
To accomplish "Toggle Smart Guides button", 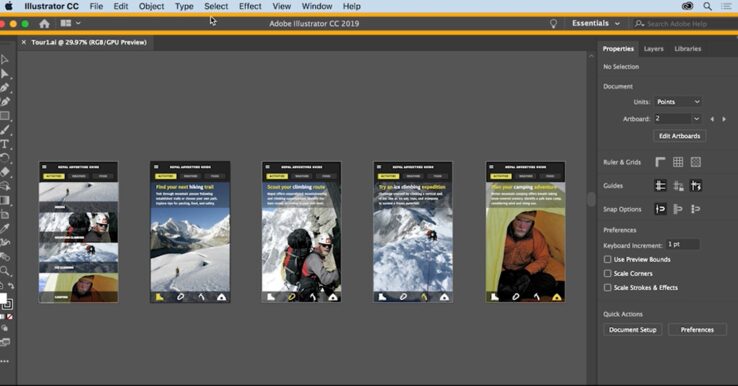I will pos(696,185).
